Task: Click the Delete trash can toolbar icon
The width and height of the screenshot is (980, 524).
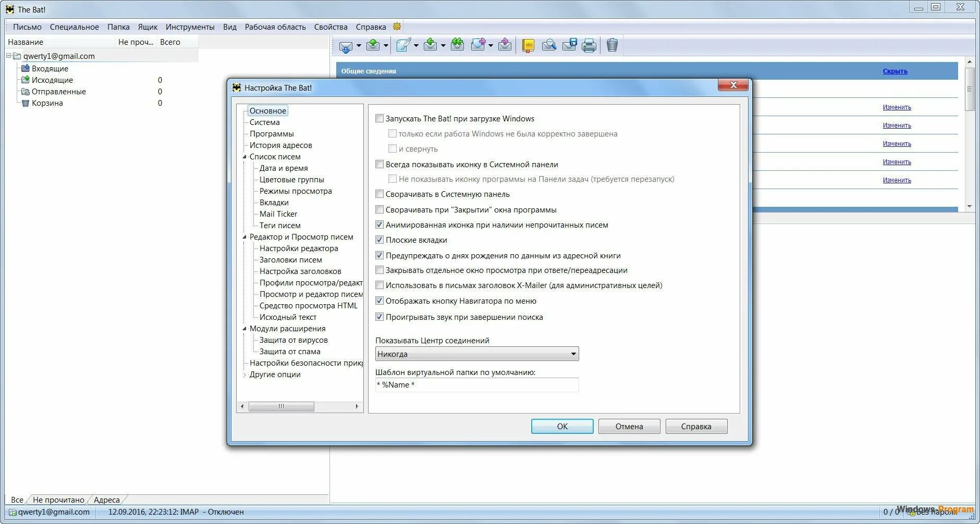Action: click(612, 45)
